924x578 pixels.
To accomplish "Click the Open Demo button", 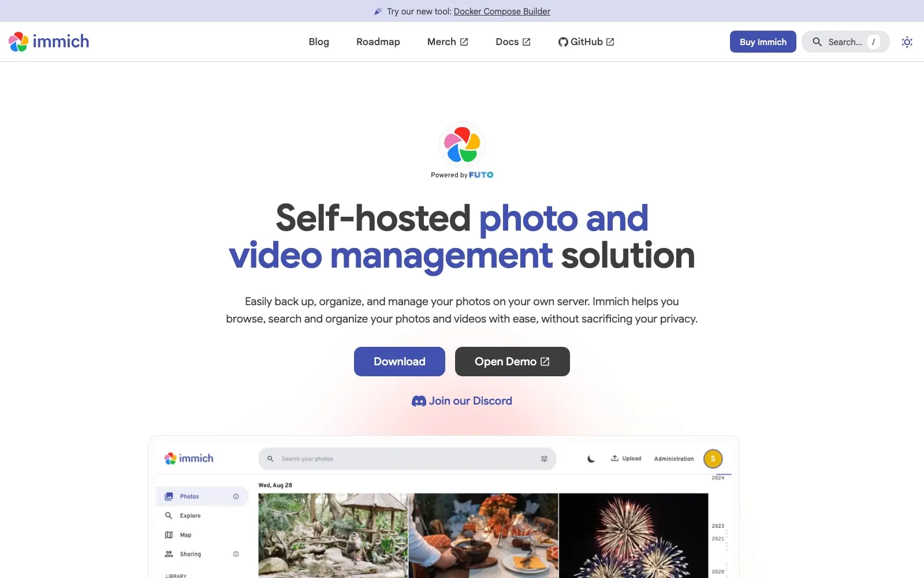I will point(512,361).
